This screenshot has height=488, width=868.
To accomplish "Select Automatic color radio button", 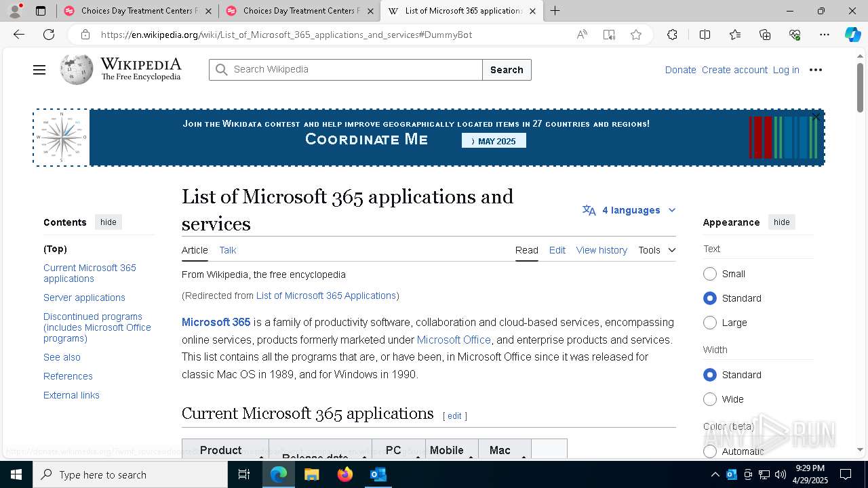I will point(710,451).
